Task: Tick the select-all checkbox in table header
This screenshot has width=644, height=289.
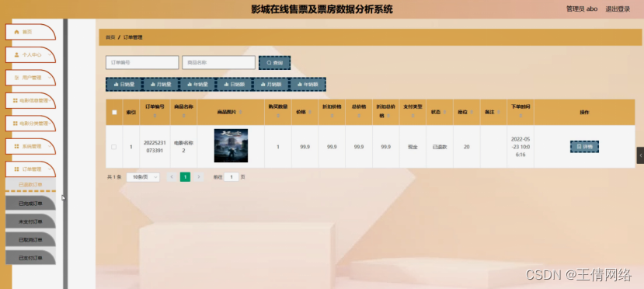Action: [x=114, y=112]
